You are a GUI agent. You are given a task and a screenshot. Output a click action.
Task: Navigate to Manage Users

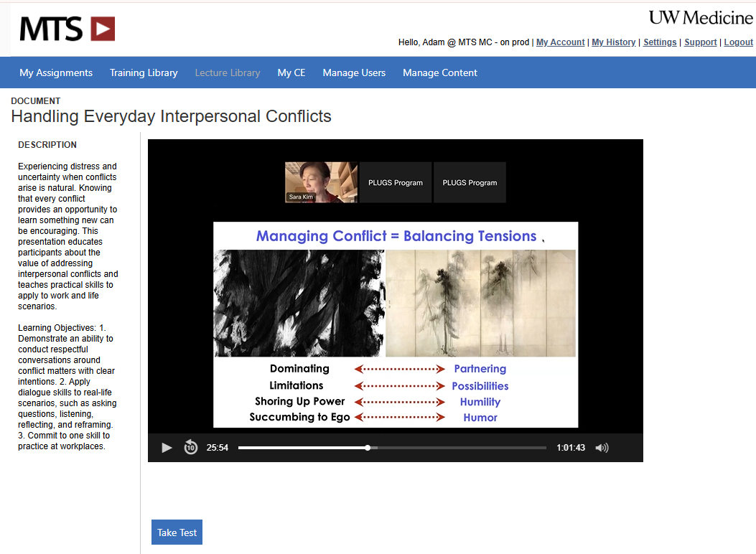354,72
